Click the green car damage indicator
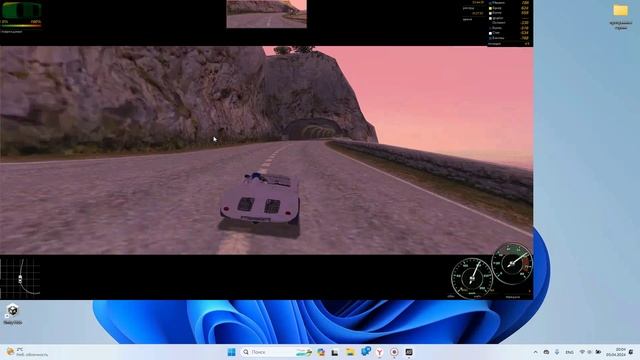Viewport: 640px width, 360px height. pos(22,10)
